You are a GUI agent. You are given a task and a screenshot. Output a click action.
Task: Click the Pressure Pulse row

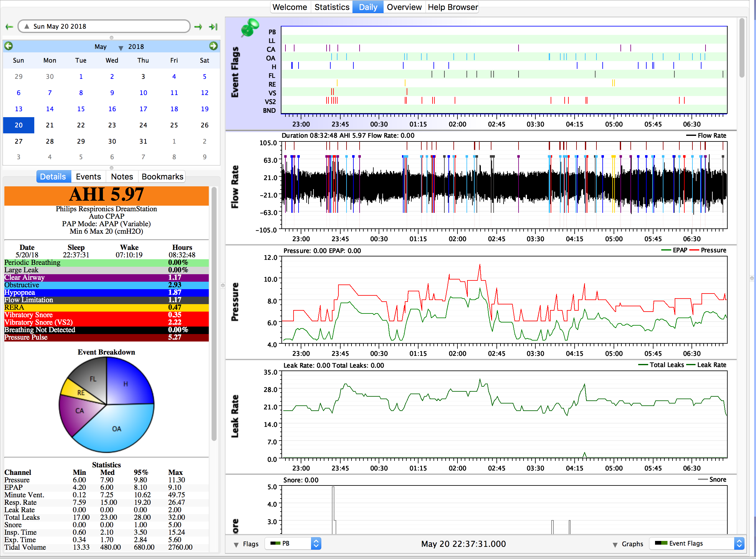[106, 337]
